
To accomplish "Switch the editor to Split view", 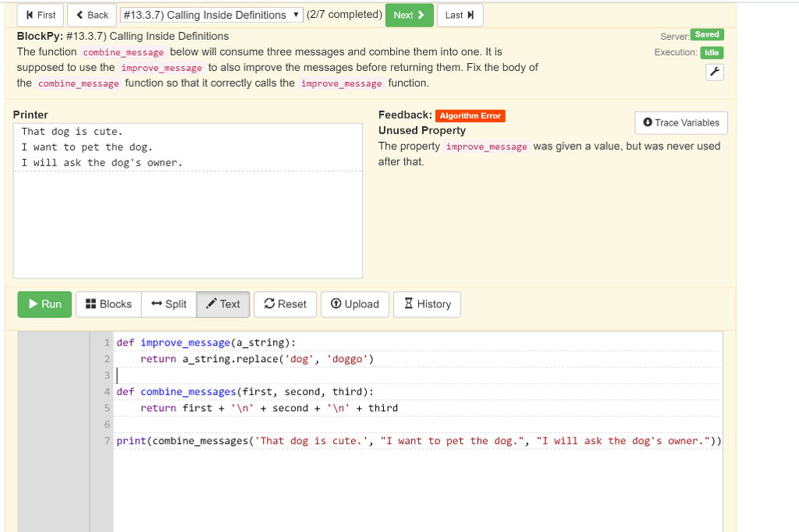I will click(169, 304).
